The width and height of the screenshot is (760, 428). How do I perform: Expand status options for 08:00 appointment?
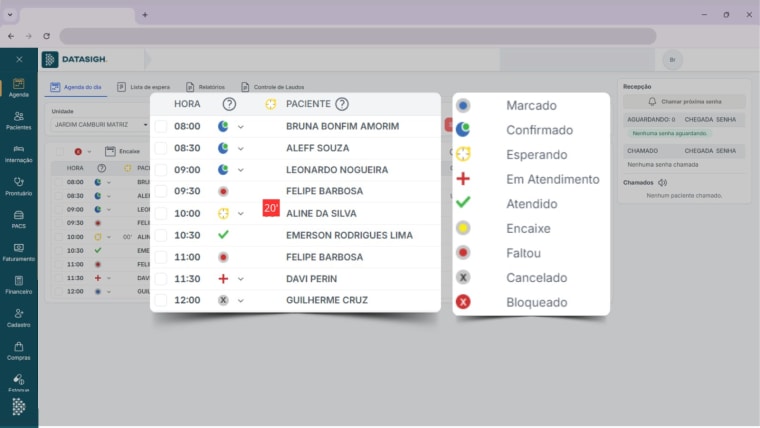(x=240, y=127)
